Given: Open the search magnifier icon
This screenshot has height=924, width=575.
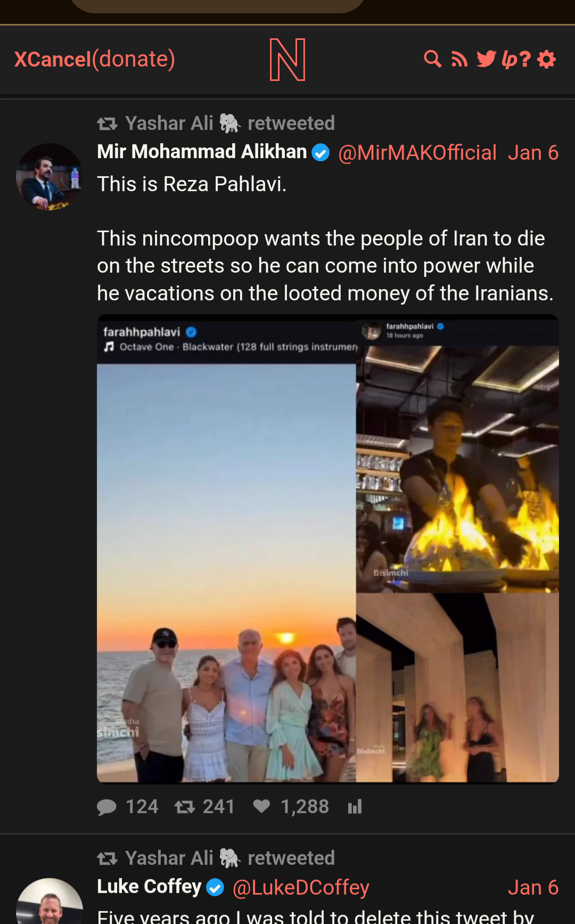Looking at the screenshot, I should pyautogui.click(x=432, y=59).
